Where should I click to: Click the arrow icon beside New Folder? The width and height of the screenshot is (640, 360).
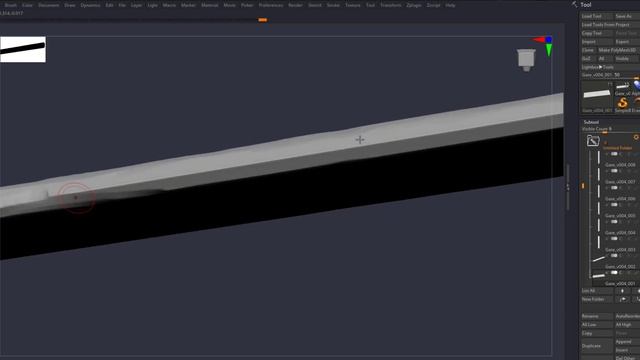622,299
